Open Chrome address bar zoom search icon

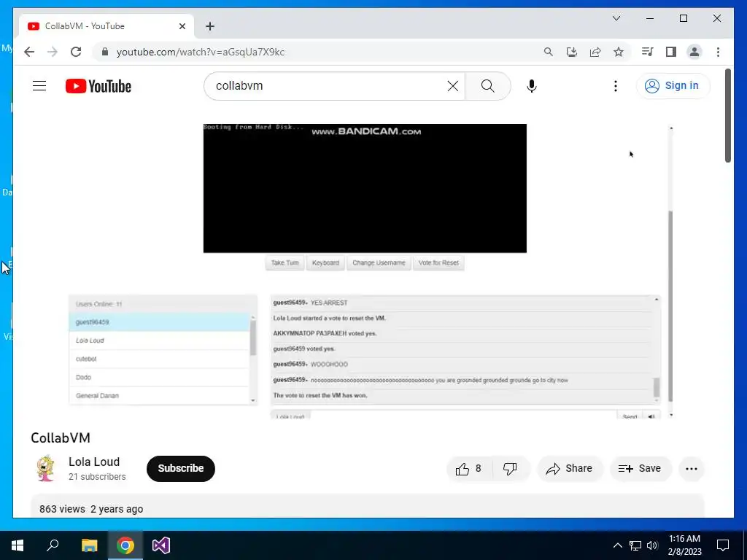549,52
